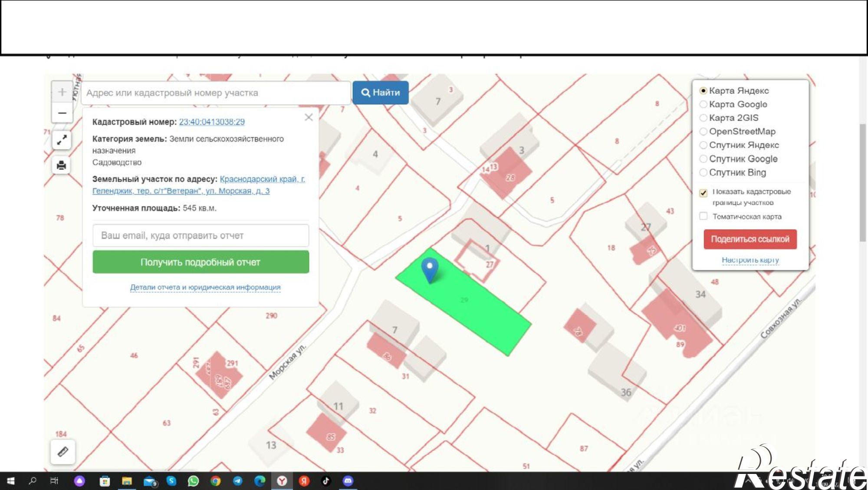Viewport: 868px width, 490px height.
Task: Click Получить подробный отчет button
Action: click(x=201, y=262)
